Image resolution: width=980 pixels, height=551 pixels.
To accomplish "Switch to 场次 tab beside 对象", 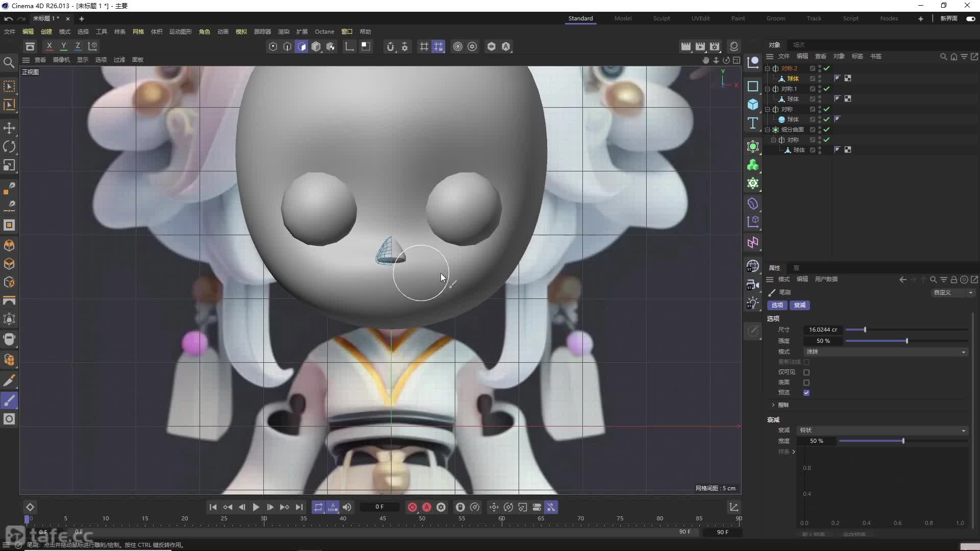I will (x=799, y=45).
